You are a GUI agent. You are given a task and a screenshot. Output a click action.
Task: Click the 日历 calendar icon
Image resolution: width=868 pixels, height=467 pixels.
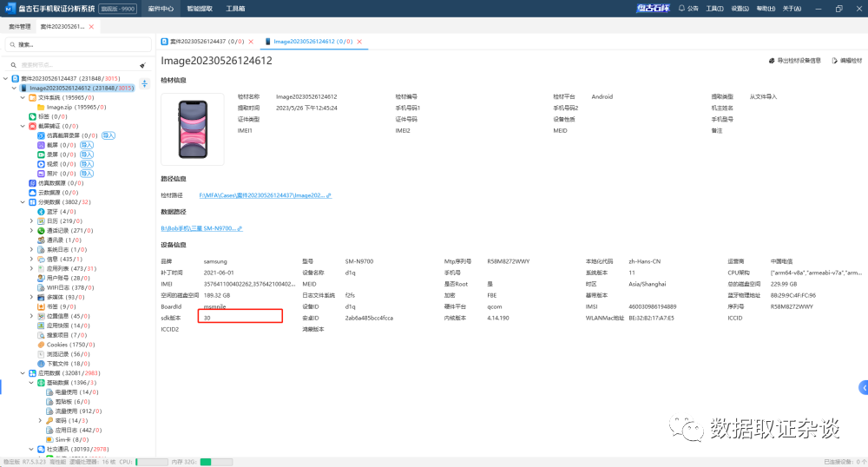coord(41,221)
